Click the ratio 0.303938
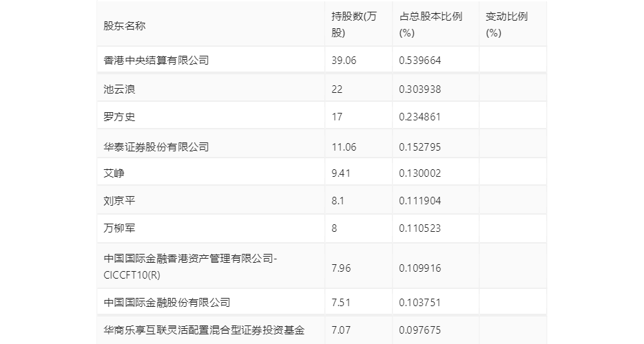The image size is (644, 344). pyautogui.click(x=419, y=89)
